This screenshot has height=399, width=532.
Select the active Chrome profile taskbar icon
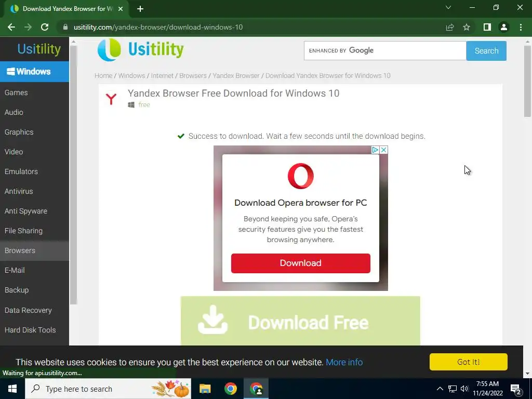coord(256,389)
